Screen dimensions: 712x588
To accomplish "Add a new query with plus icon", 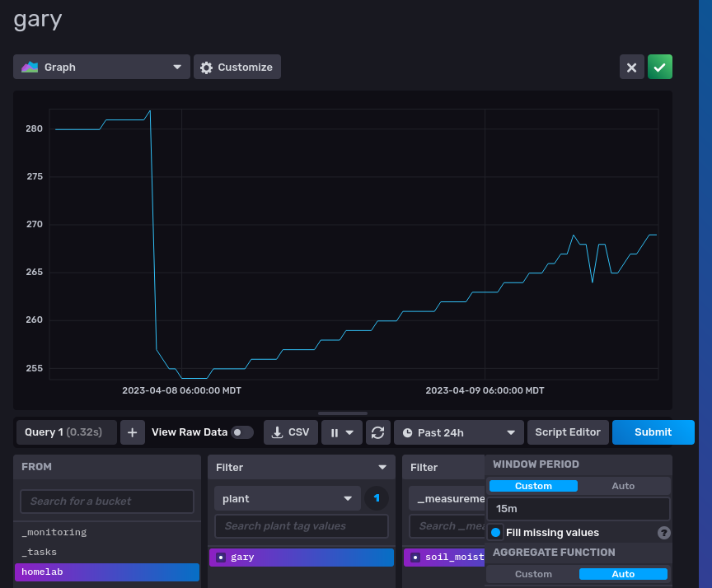I will pyautogui.click(x=132, y=432).
